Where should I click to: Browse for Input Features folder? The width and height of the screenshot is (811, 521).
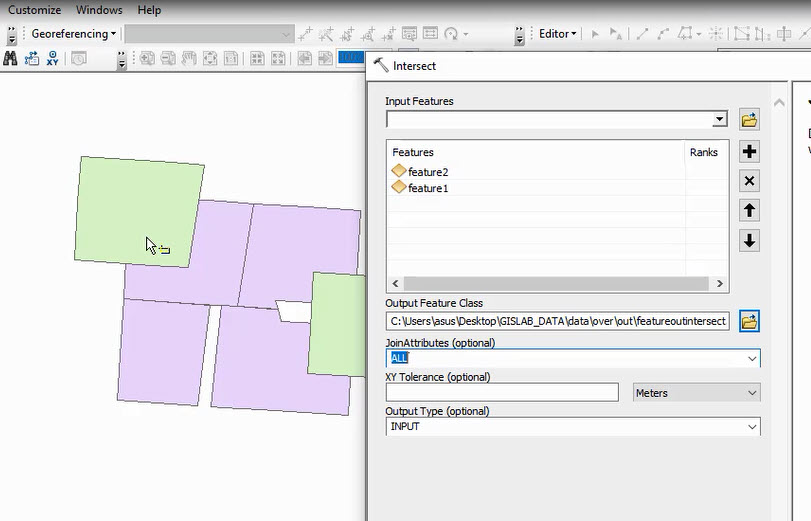coord(749,120)
